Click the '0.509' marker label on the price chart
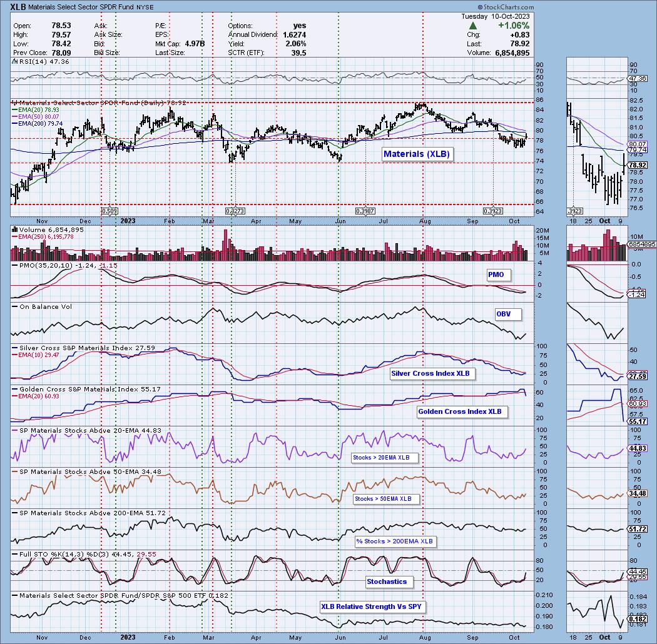The image size is (657, 644). (109, 211)
